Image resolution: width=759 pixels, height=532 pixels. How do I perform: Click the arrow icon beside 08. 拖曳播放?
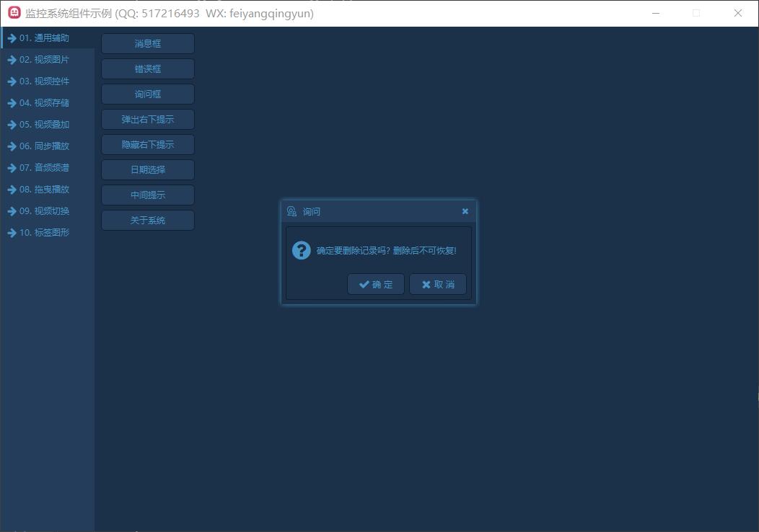point(12,190)
